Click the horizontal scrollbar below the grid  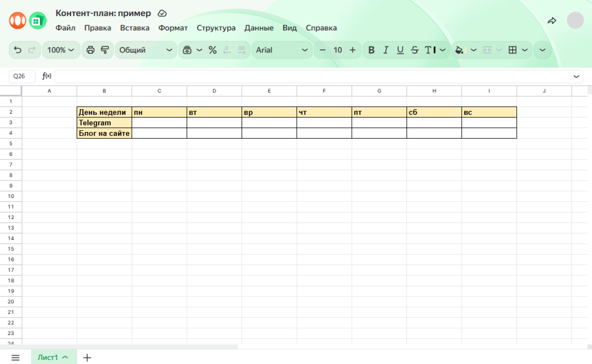point(119,347)
